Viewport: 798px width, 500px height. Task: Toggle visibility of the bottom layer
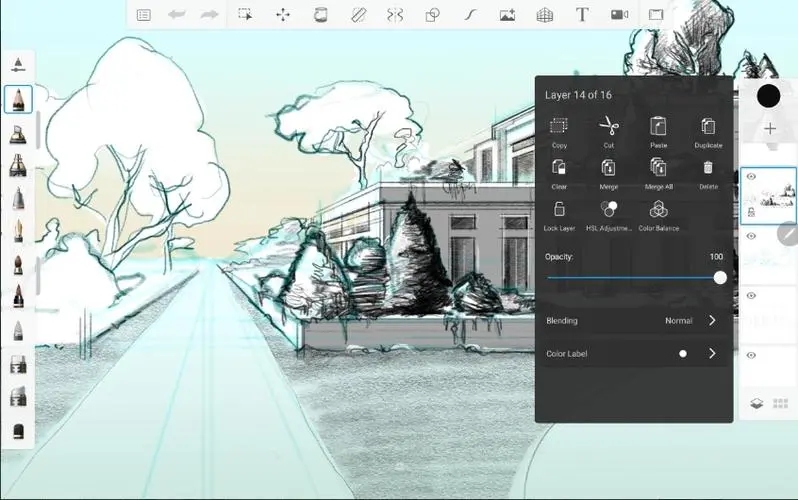point(751,355)
